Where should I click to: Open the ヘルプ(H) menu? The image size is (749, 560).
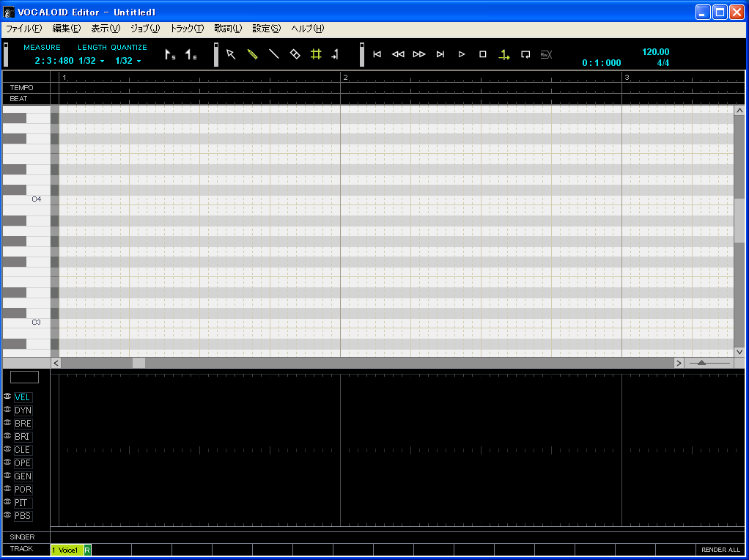308,29
